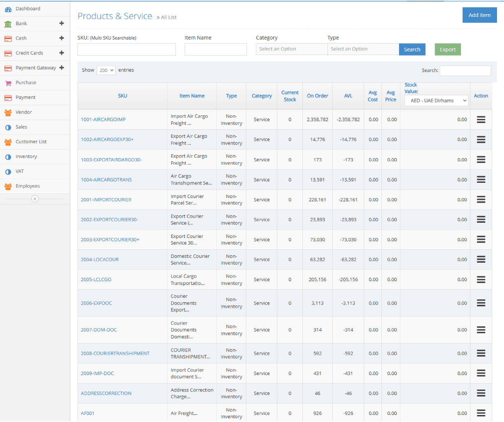Click the Employees people icon

click(8, 186)
